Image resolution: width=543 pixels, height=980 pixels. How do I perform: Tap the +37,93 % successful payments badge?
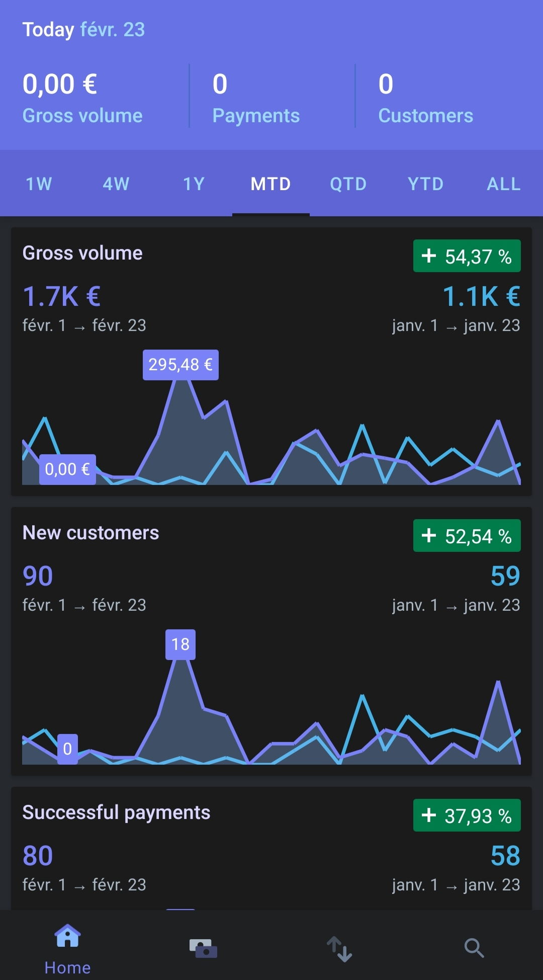coord(467,815)
